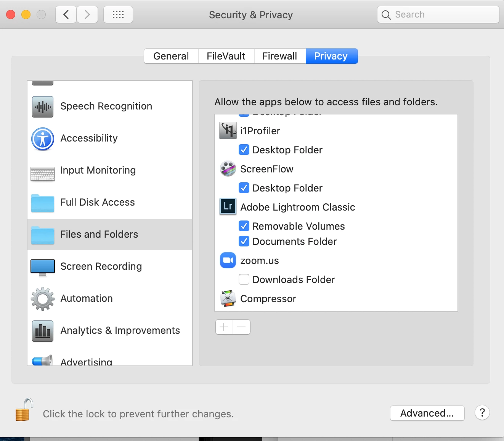Image resolution: width=504 pixels, height=441 pixels.
Task: Add an app with the plus button
Action: click(224, 327)
